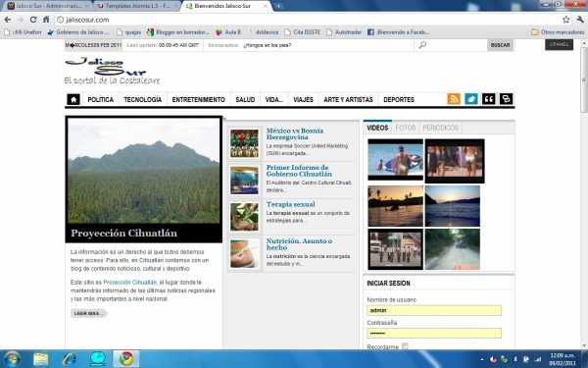Screen dimensions: 588x368
Task: Click the magnifier search icon
Action: click(x=422, y=45)
